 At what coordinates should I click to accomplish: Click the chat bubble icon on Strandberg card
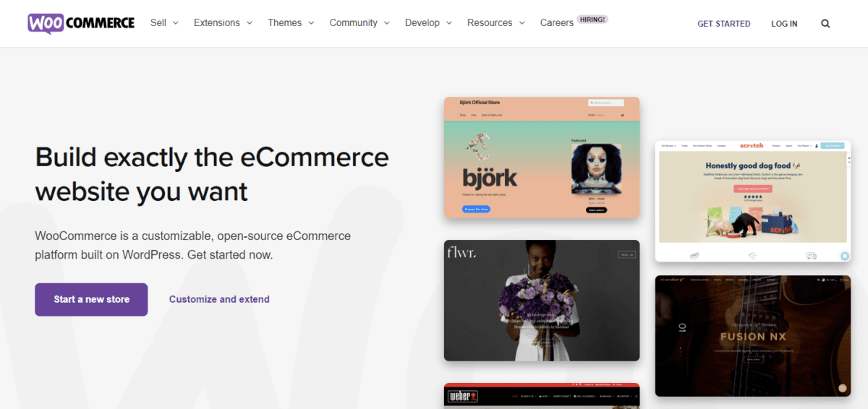(843, 388)
